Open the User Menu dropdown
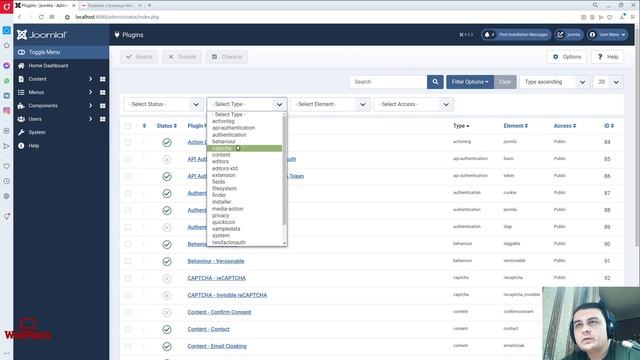The image size is (640, 360). (x=607, y=35)
